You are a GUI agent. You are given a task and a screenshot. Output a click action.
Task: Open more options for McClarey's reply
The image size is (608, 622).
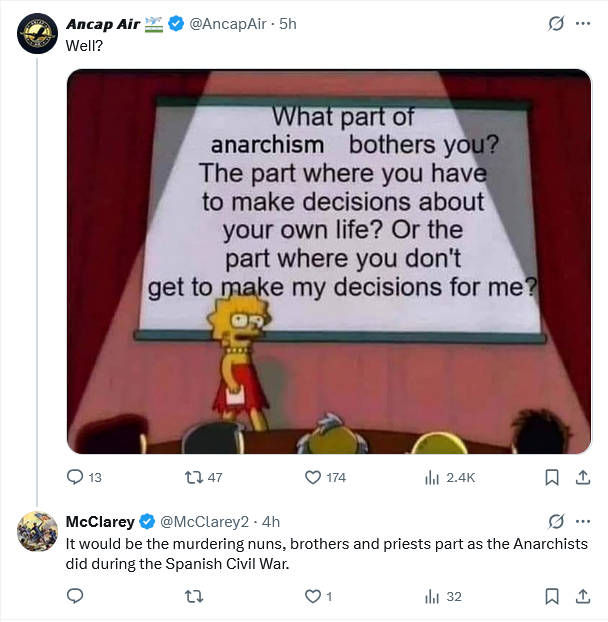pos(583,521)
